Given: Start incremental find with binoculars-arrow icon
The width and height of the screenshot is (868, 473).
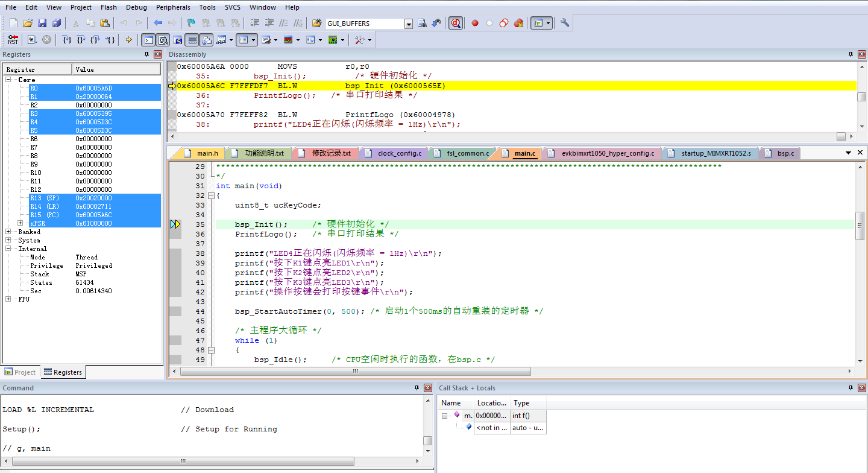Looking at the screenshot, I should click(436, 23).
